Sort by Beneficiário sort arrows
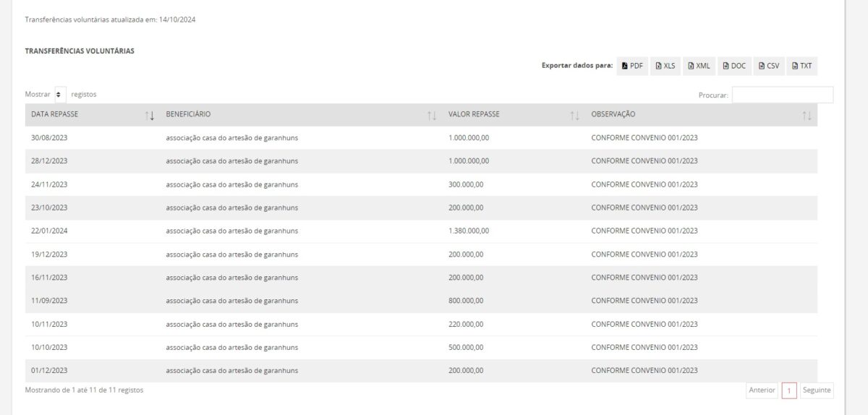This screenshot has height=415, width=868. pos(432,116)
